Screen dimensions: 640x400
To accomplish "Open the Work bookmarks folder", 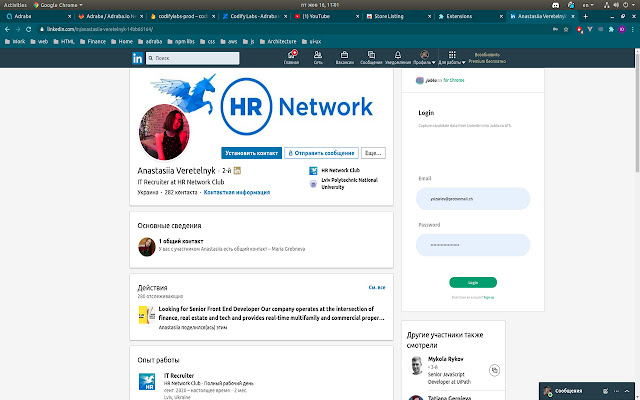I will [15, 42].
